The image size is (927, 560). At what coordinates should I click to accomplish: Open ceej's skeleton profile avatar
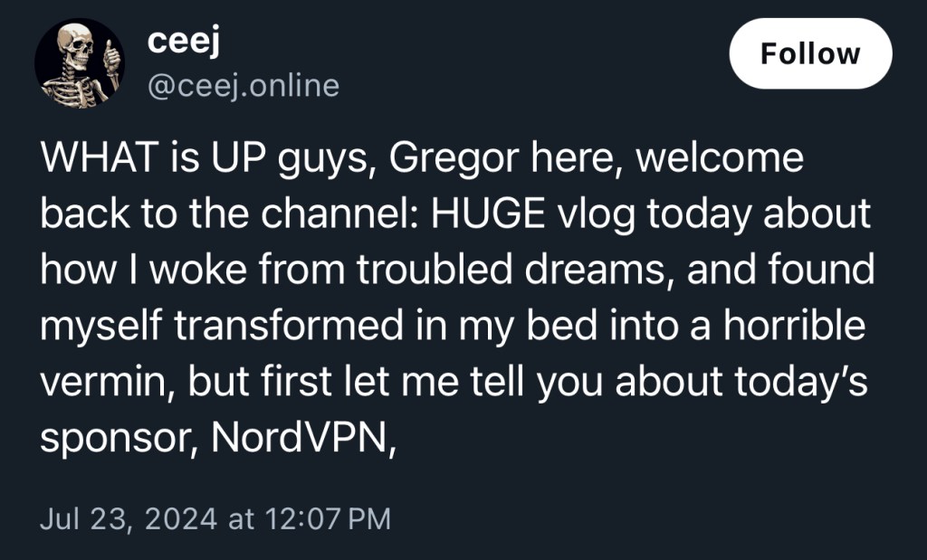[x=80, y=63]
